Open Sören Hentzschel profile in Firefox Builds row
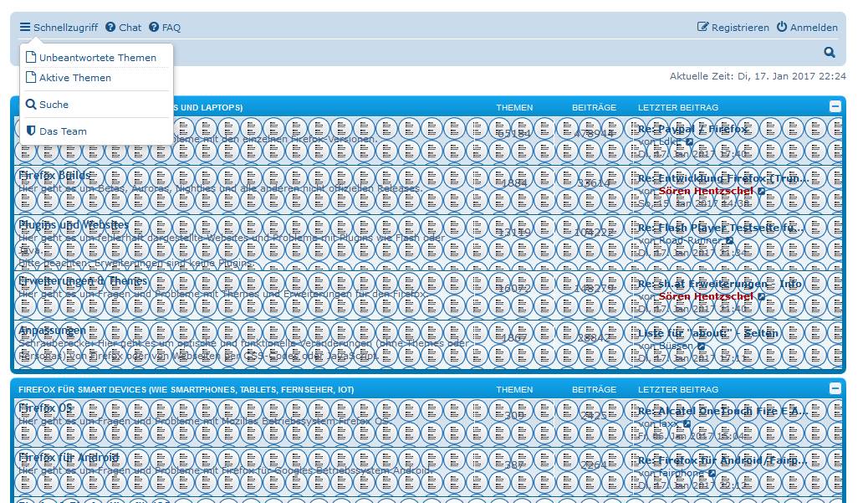 pos(706,191)
